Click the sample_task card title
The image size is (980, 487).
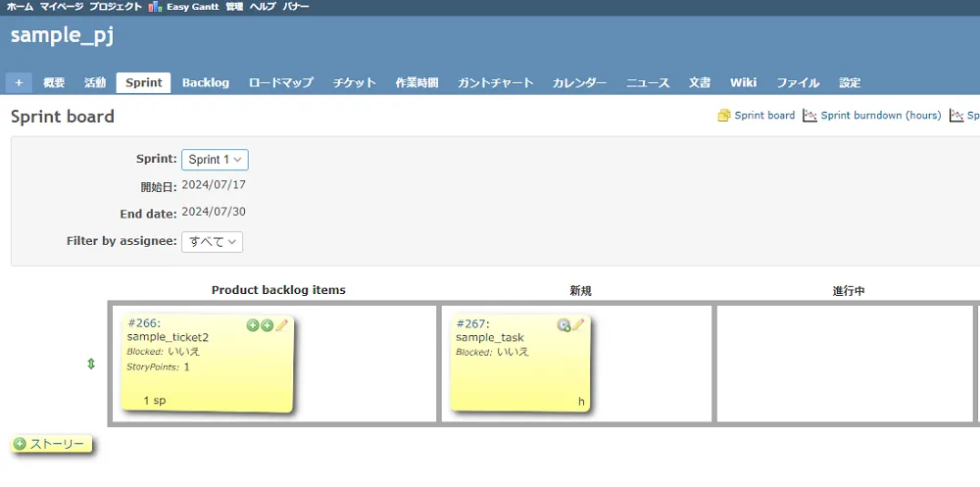pos(489,338)
